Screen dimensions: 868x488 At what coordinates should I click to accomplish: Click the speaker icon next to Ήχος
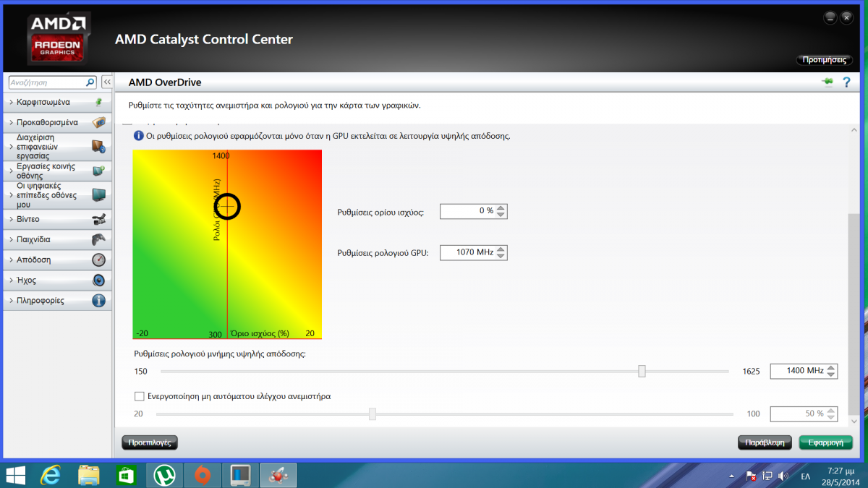pyautogui.click(x=99, y=280)
